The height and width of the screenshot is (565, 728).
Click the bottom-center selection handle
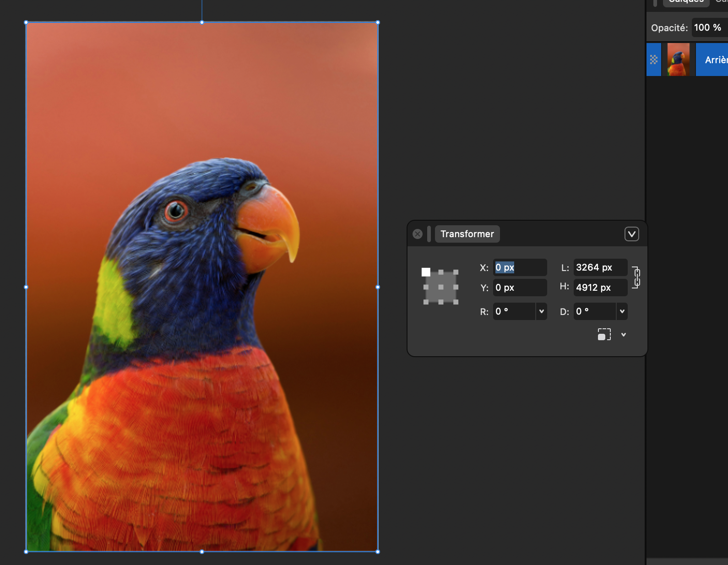pos(202,552)
